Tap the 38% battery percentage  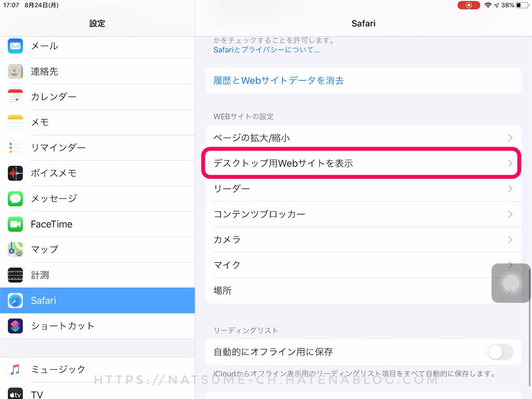[508, 5]
